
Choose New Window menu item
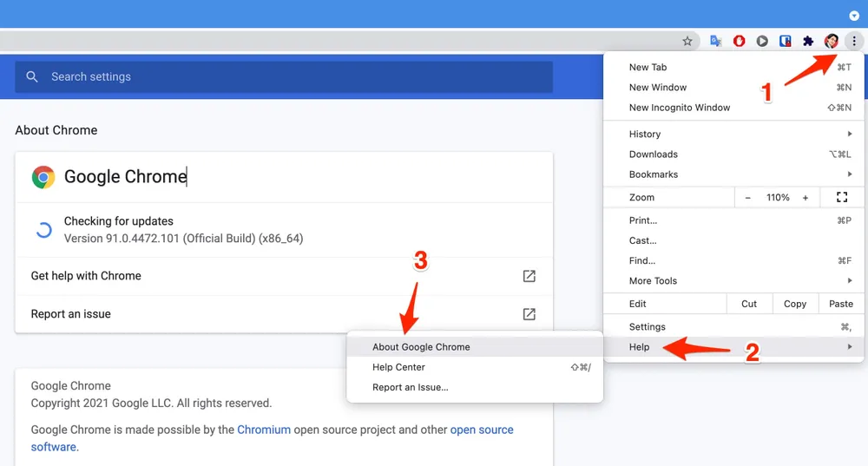(733, 88)
